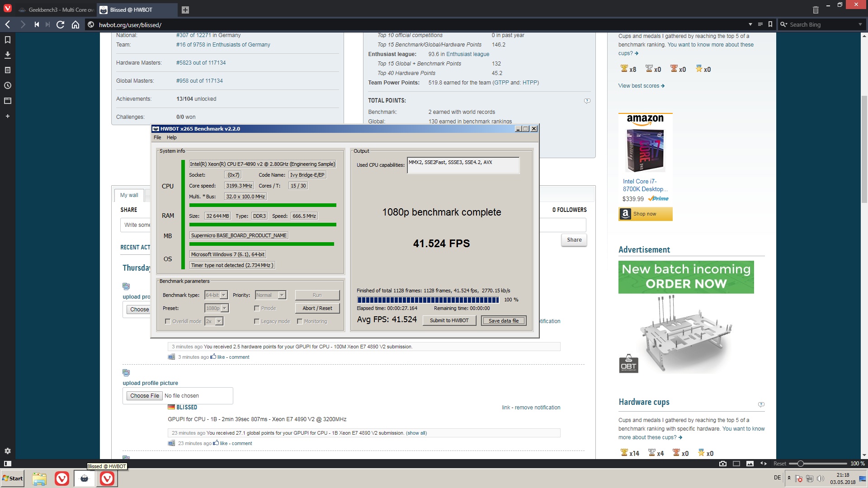Click the hwbot.org/user/blissed/ address field
This screenshot has width=868, height=488.
pos(420,25)
